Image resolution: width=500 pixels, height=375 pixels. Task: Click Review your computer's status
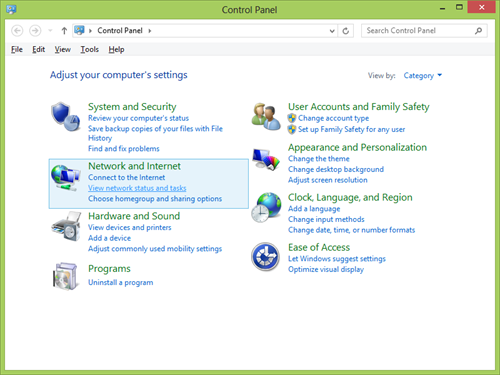pyautogui.click(x=138, y=118)
